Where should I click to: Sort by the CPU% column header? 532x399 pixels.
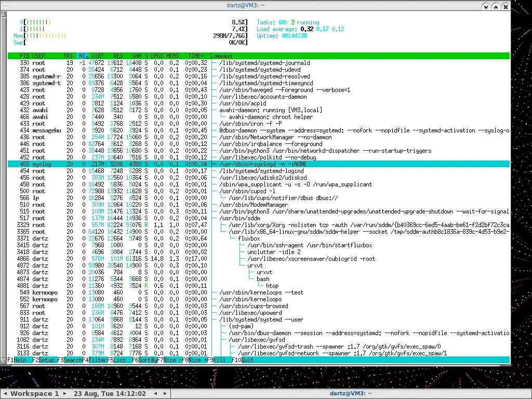(x=157, y=56)
